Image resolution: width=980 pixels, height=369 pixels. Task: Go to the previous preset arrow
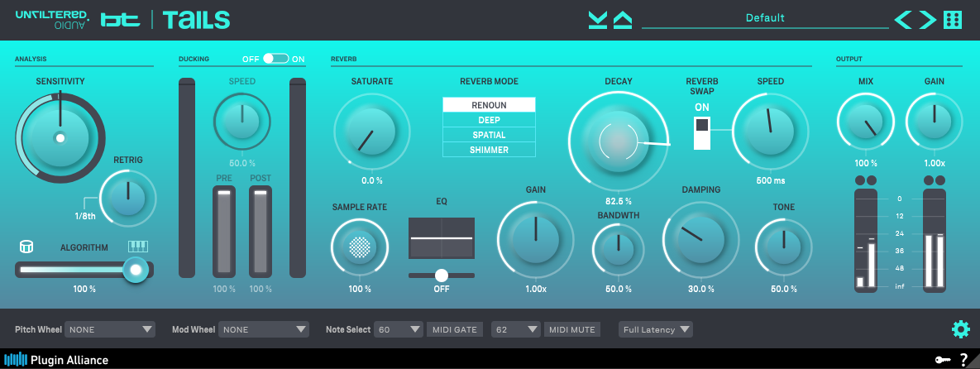903,20
